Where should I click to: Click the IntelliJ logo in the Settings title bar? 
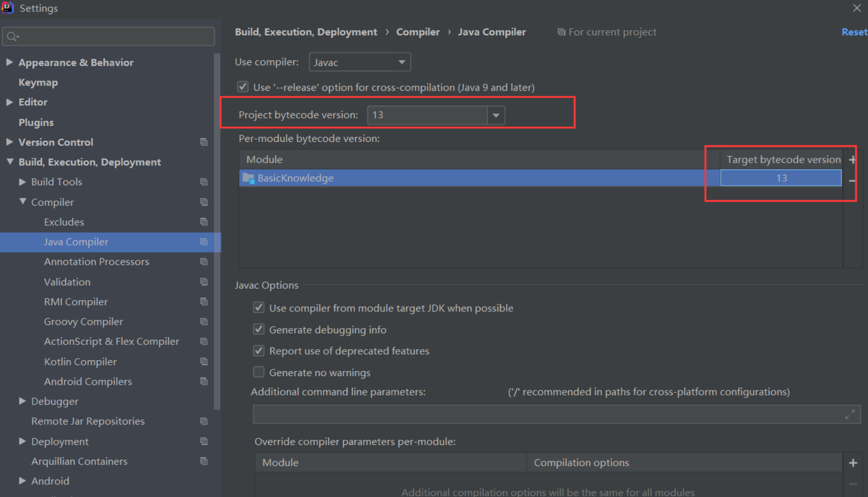(x=8, y=8)
